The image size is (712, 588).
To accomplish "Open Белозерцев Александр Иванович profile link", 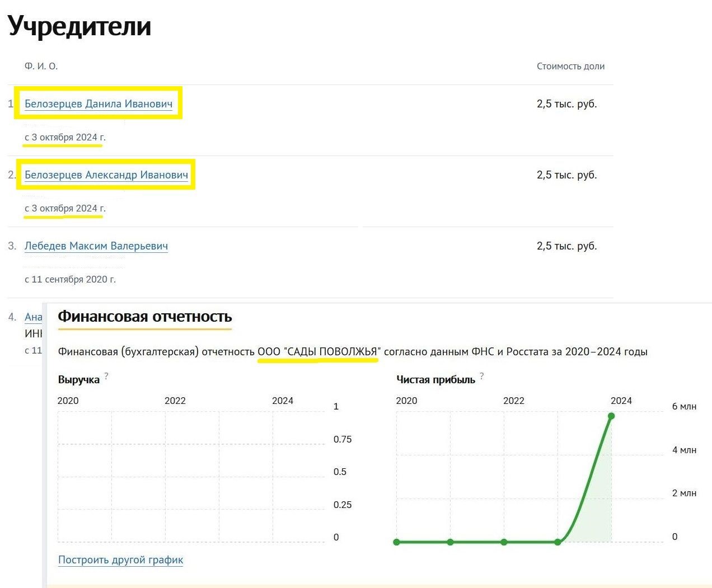I will 106,175.
